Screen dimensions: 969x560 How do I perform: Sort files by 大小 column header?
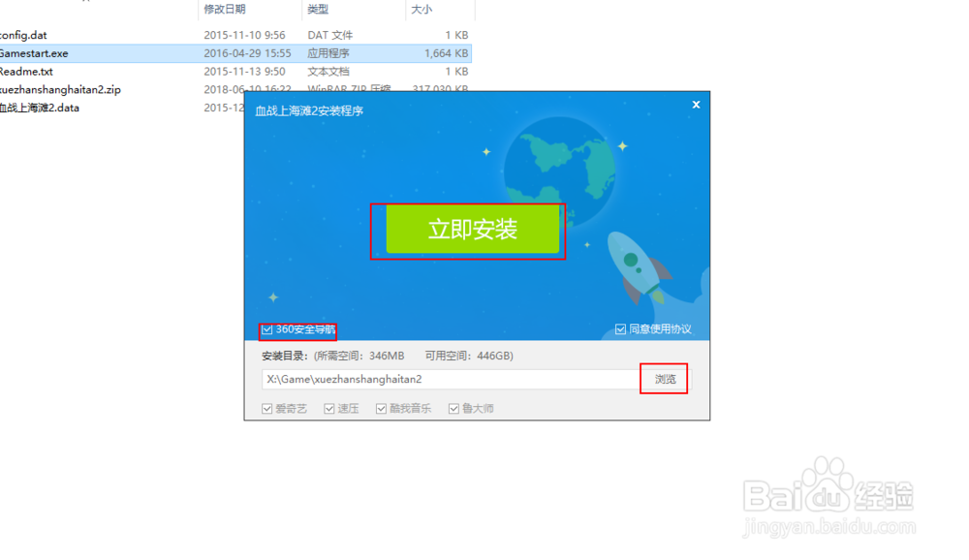point(422,10)
